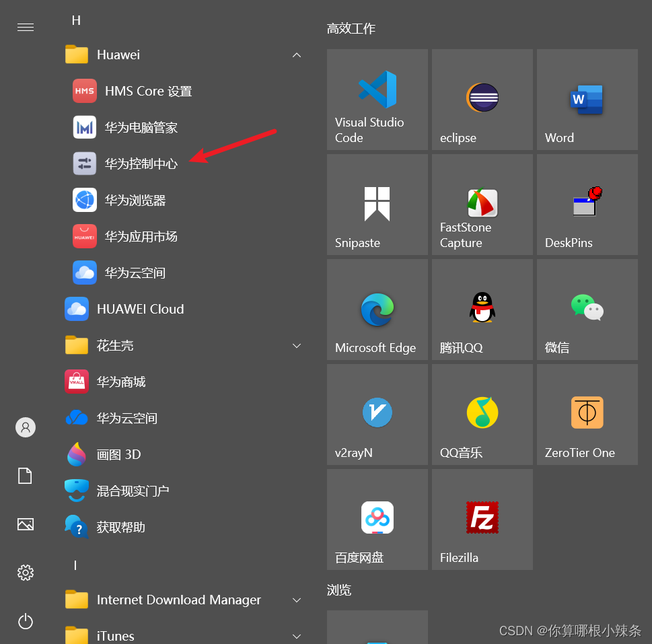Click the 高效工作 group title
This screenshot has height=644, width=652.
351,28
